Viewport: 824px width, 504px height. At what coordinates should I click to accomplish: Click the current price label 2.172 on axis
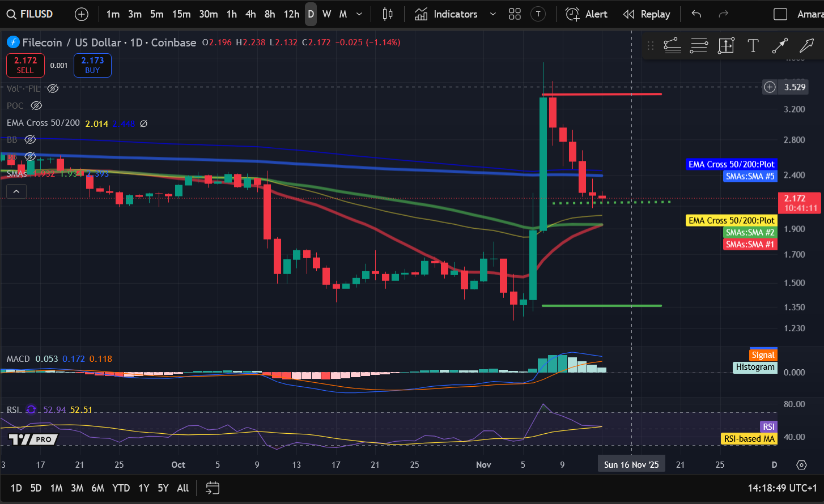click(800, 203)
